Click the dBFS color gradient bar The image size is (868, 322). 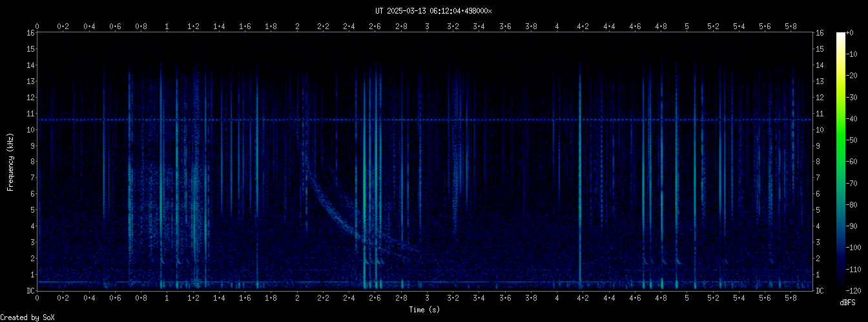point(840,162)
